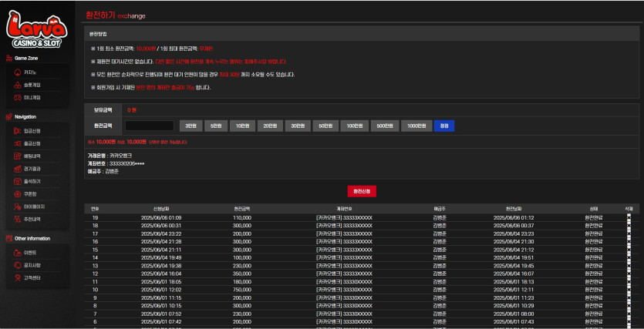Select the 50만원 amount button
Screen dimensions: 644x329
tap(325, 126)
